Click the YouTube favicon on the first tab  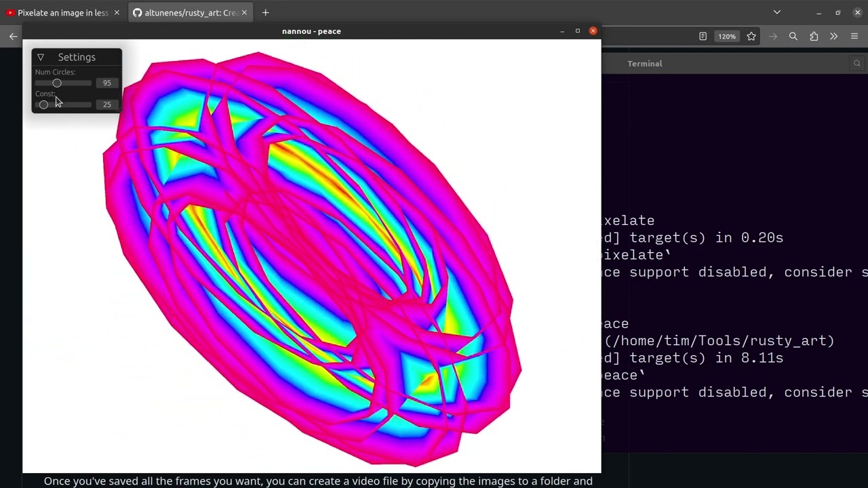tap(10, 12)
